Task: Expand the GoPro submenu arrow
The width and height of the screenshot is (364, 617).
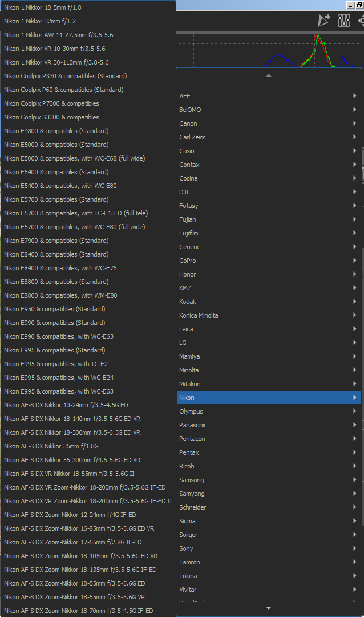Action: (354, 261)
